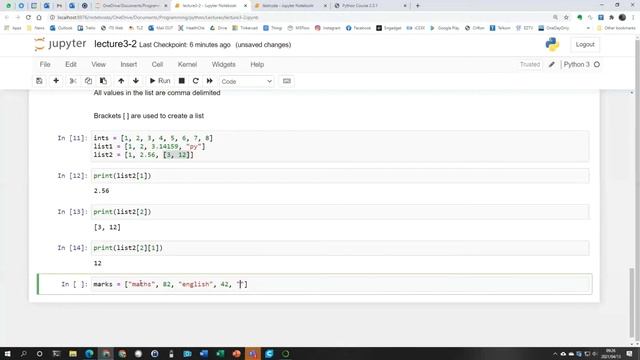This screenshot has width=640, height=360.
Task: Open a new browser tab with plus button
Action: pyautogui.click(x=418, y=6)
